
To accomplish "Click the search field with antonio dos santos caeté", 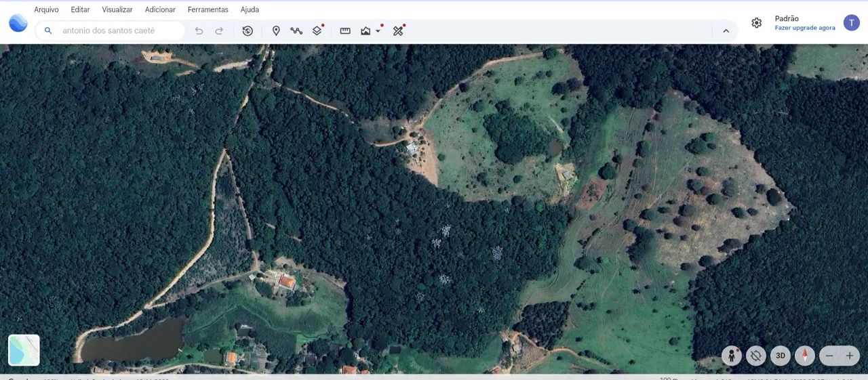I will pos(111,30).
